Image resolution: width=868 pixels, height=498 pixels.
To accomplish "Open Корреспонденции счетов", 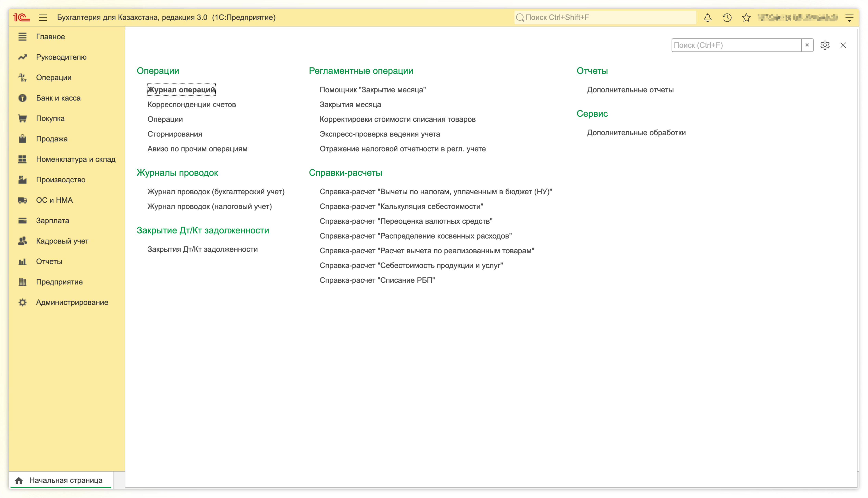I will point(191,105).
